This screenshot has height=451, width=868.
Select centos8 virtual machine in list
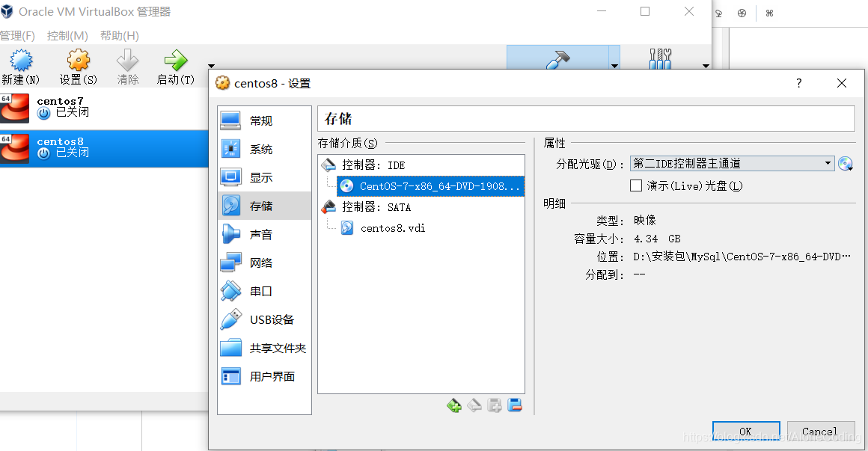[x=104, y=148]
